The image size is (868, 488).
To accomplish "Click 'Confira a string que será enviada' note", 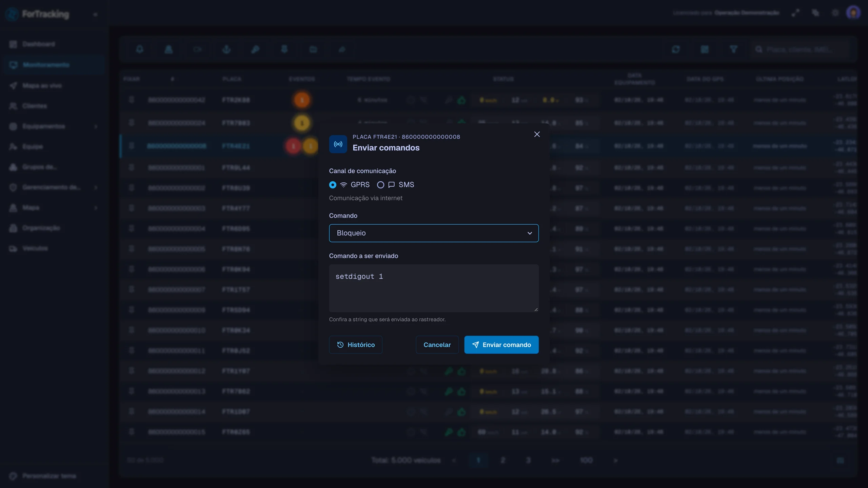I will click(x=387, y=320).
